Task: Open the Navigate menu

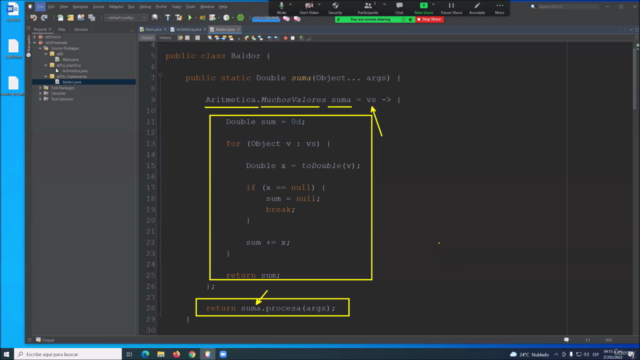Action: pyautogui.click(x=80, y=7)
